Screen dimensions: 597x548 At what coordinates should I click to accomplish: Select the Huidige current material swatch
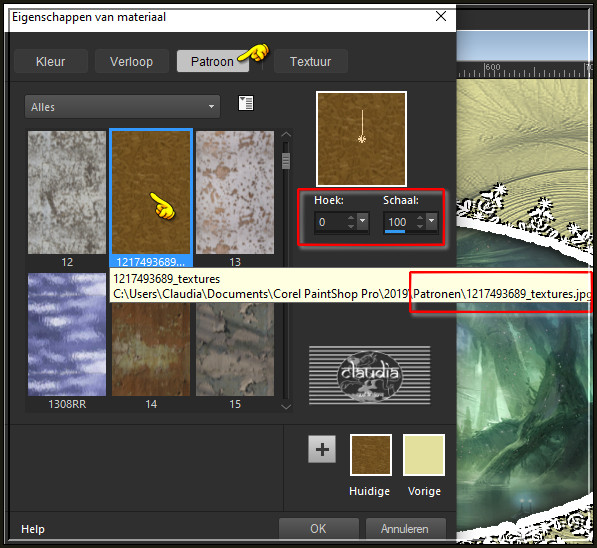click(371, 455)
